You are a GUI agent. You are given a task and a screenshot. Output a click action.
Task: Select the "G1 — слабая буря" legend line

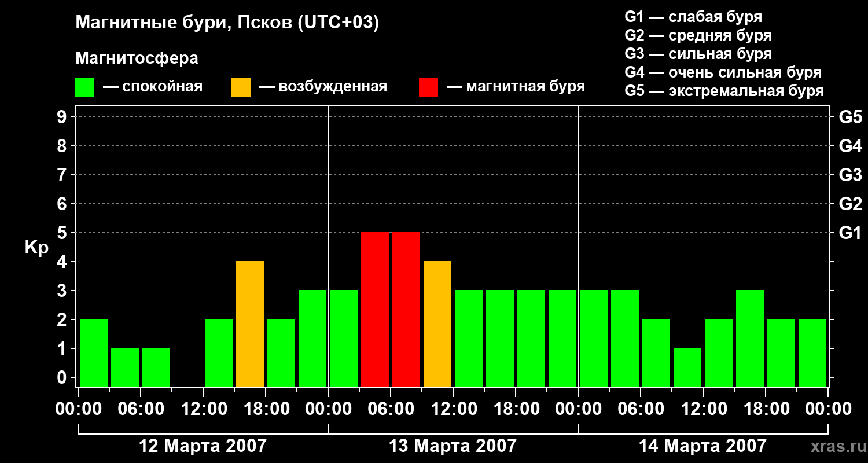tap(693, 17)
